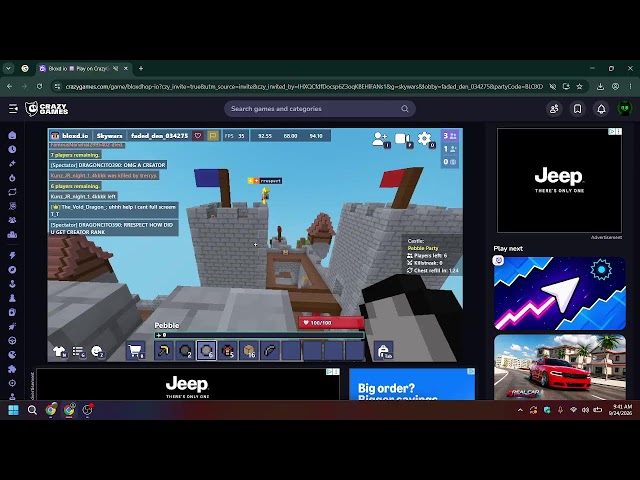
Task: Start recording with the camera icon
Action: 403,139
